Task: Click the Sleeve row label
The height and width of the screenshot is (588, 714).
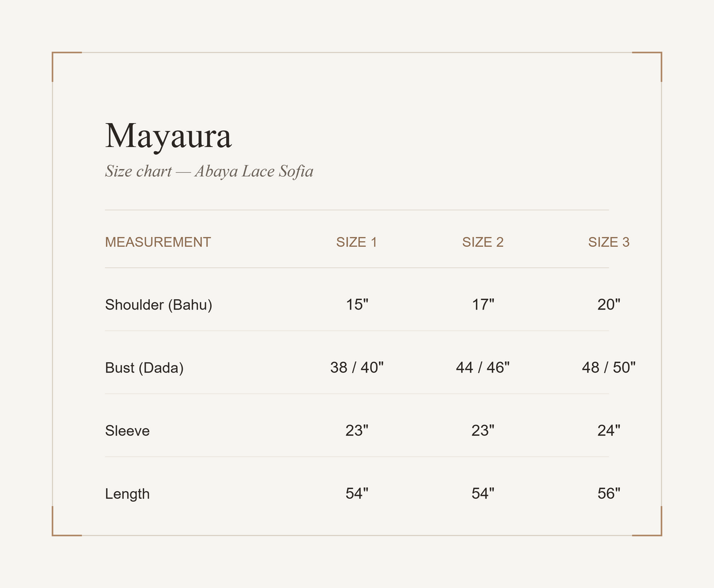Action: click(x=127, y=431)
